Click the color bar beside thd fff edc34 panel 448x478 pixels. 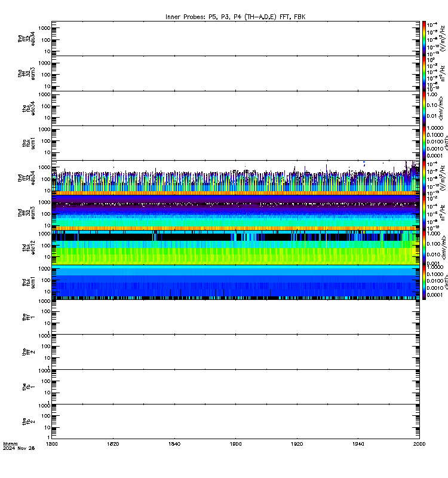point(424,177)
